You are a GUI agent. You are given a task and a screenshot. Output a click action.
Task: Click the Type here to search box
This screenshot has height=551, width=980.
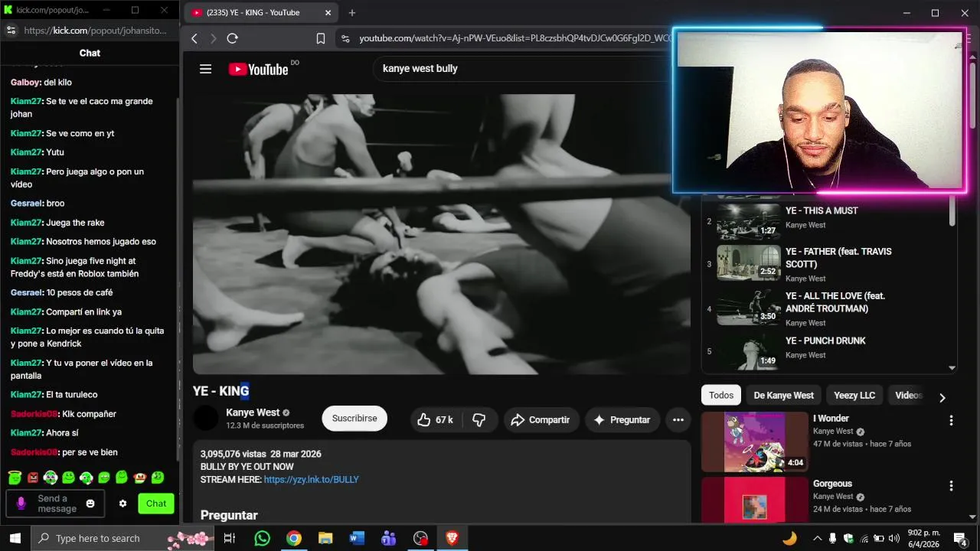point(122,538)
